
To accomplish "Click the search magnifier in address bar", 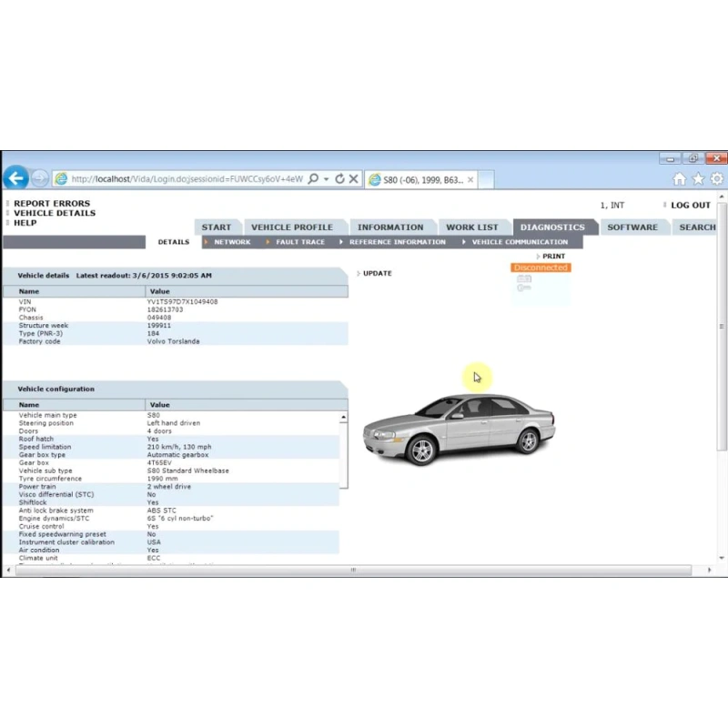I will coord(313,178).
